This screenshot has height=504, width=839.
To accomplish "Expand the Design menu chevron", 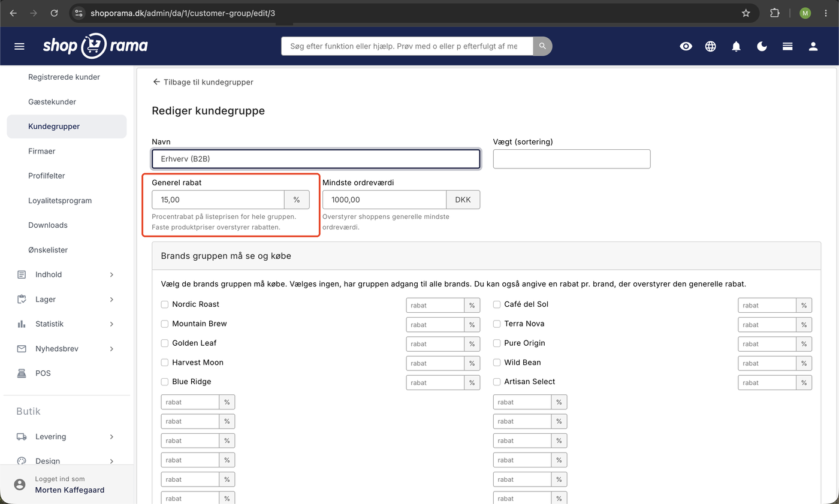I will [x=111, y=461].
